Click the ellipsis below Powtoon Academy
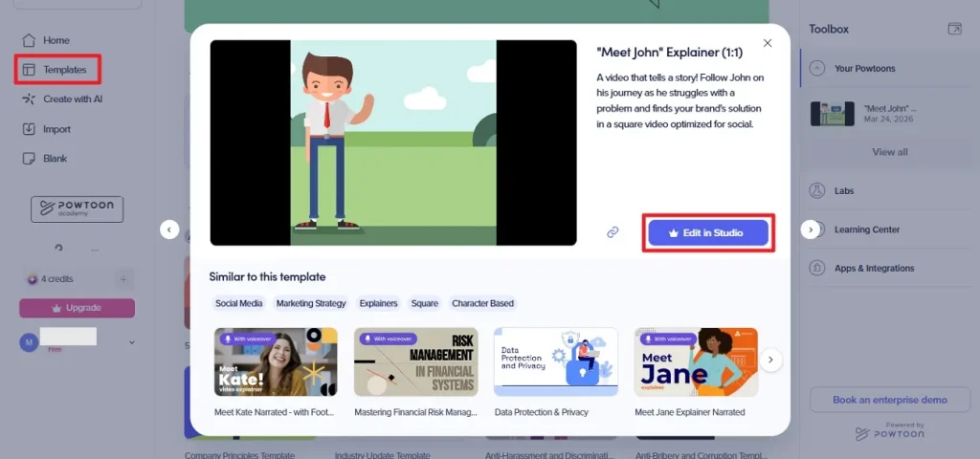Image resolution: width=980 pixels, height=459 pixels. [95, 250]
